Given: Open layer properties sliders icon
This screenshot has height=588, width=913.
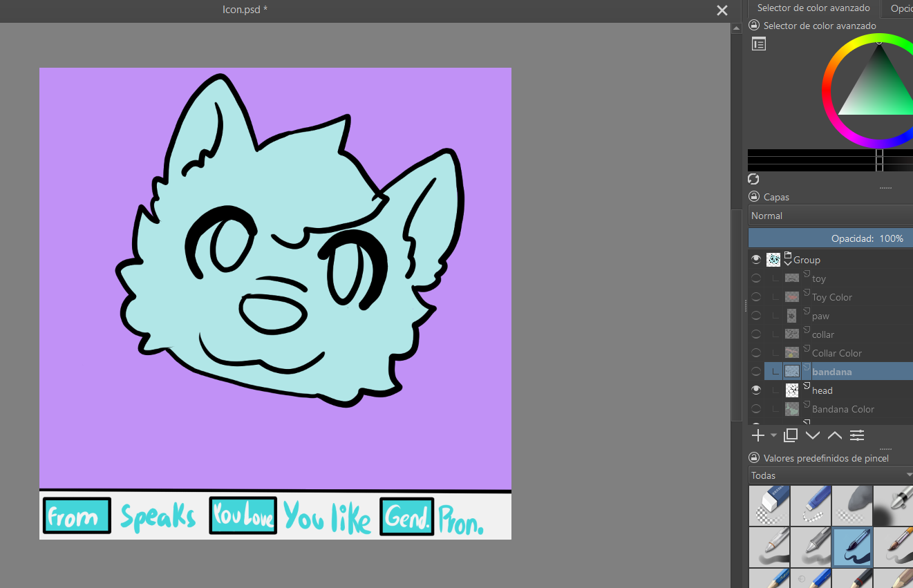Looking at the screenshot, I should [x=857, y=435].
